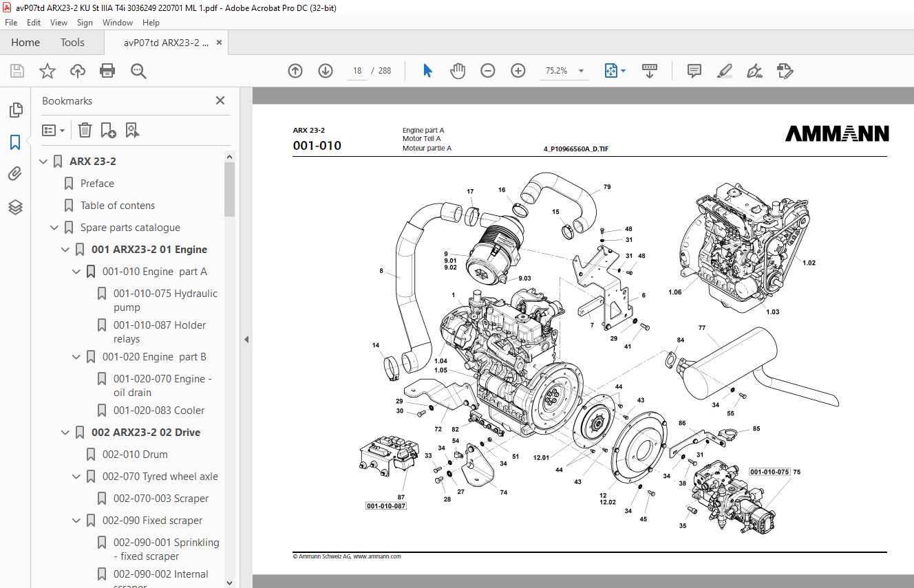
Task: Enable scrolling read mode icon
Action: coord(650,71)
